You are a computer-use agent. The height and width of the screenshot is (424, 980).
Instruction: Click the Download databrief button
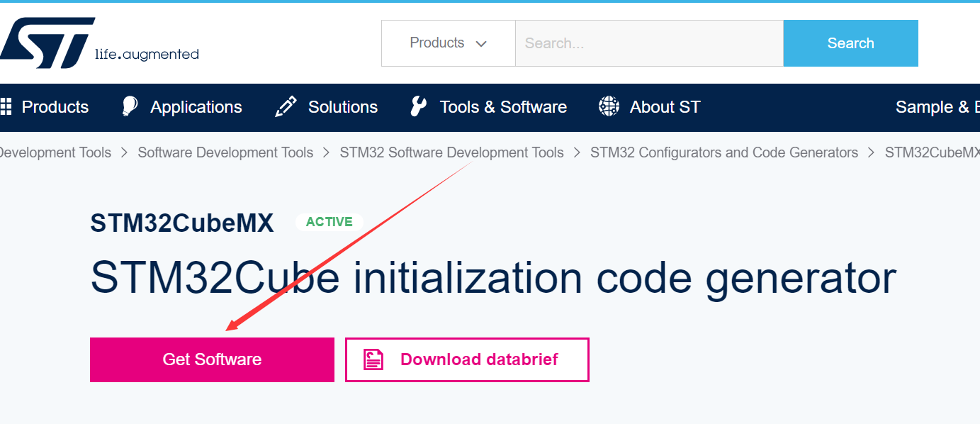(x=467, y=359)
